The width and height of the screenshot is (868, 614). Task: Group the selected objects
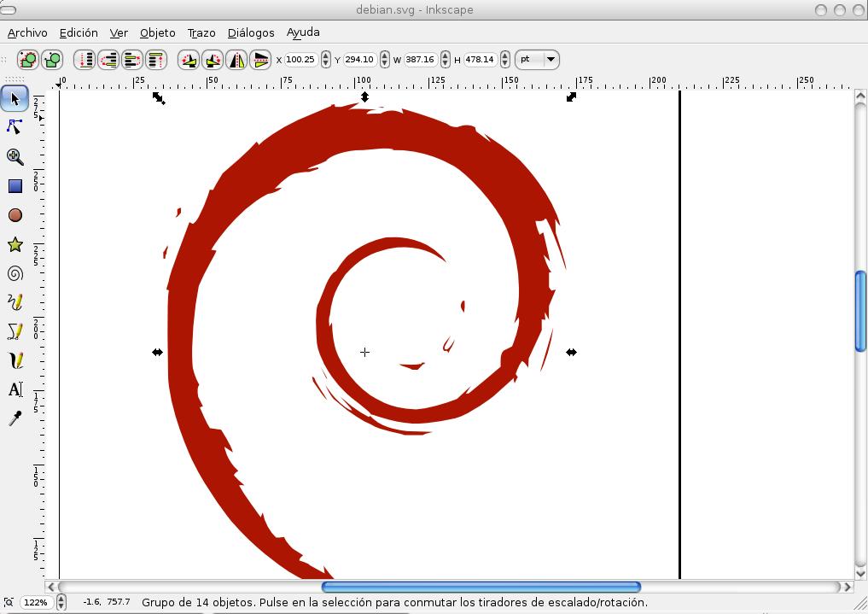click(28, 59)
